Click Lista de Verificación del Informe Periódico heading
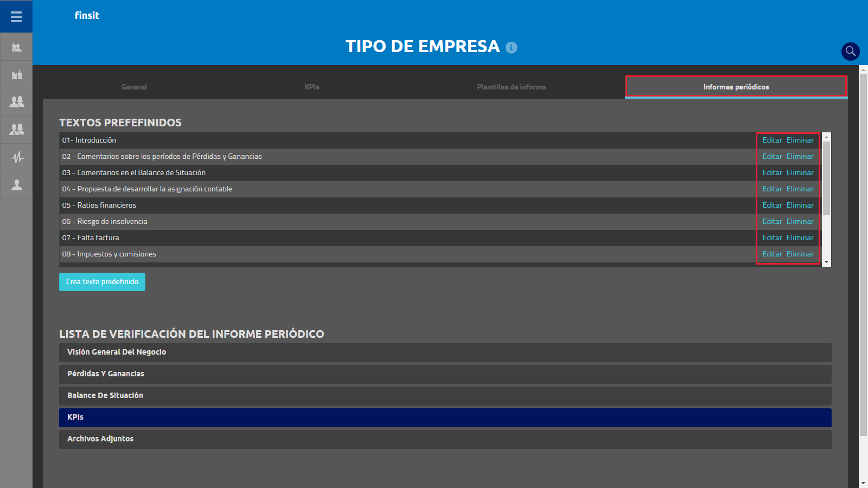Viewport: 868px width, 488px height. [x=192, y=334]
